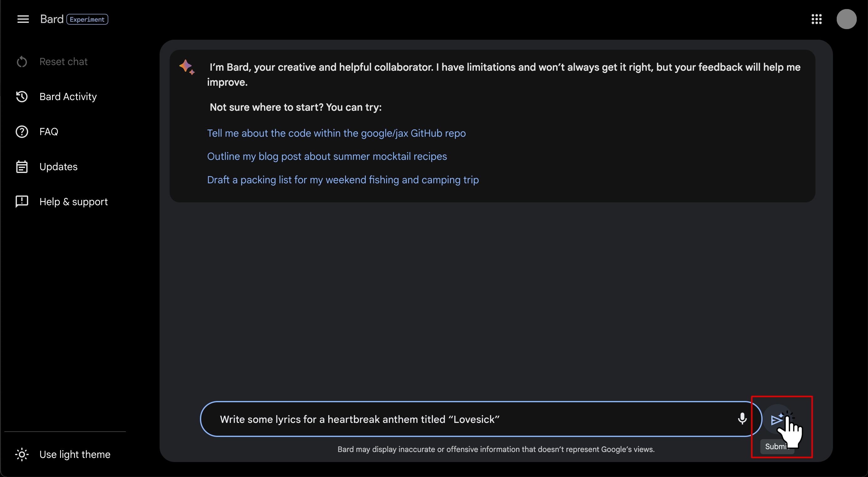
Task: Click the Bard Activity history icon
Action: (x=22, y=97)
